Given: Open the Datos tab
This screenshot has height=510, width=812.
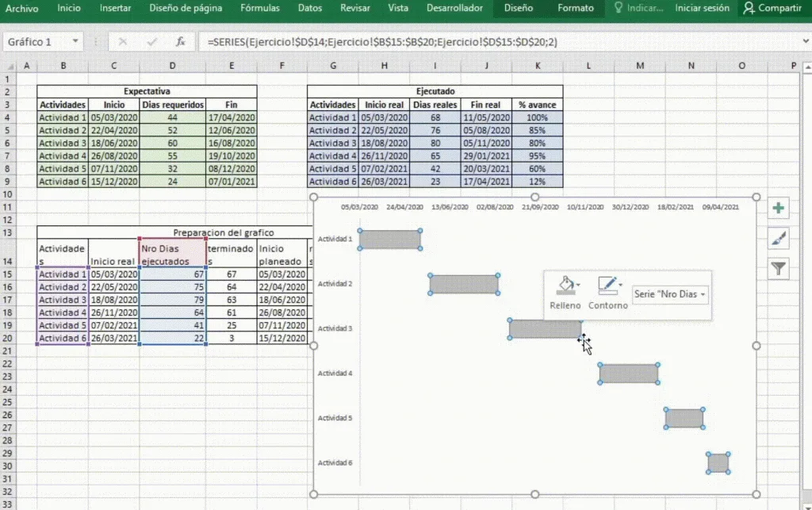Looking at the screenshot, I should click(x=310, y=8).
